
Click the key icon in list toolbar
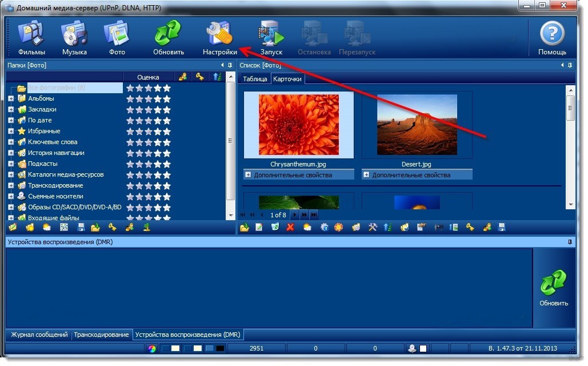point(470,227)
